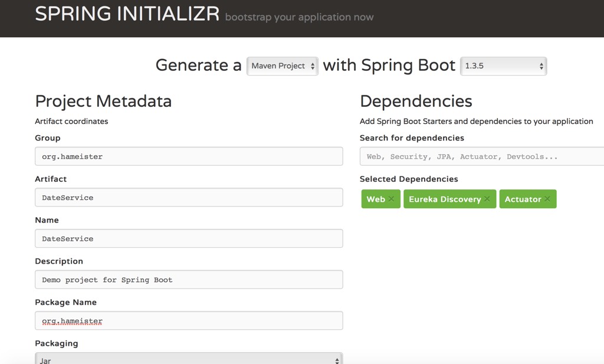Open the Maven Project type dropdown
This screenshot has width=604, height=364.
[283, 66]
